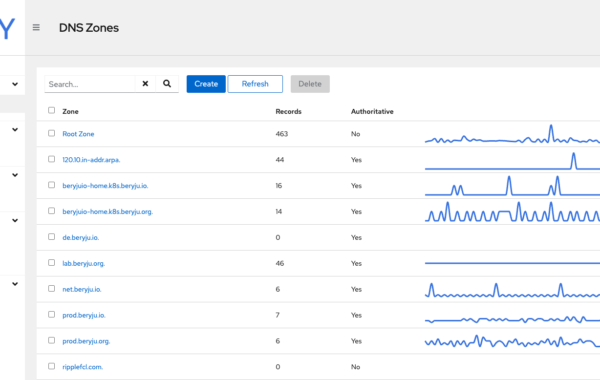Image resolution: width=600 pixels, height=380 pixels.
Task: Click the No authoritative value for Root Zone
Action: click(x=355, y=134)
